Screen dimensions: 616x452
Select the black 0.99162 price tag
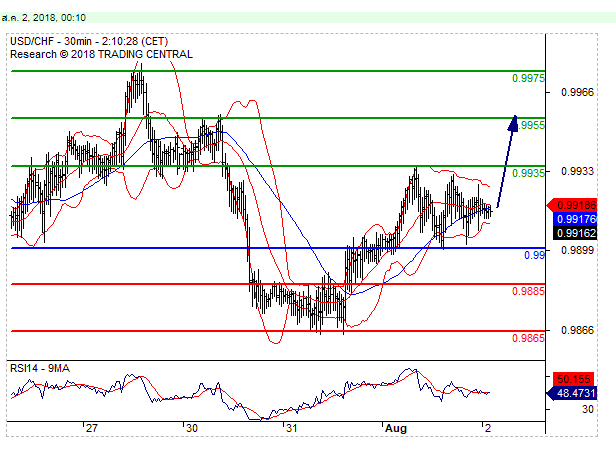575,233
